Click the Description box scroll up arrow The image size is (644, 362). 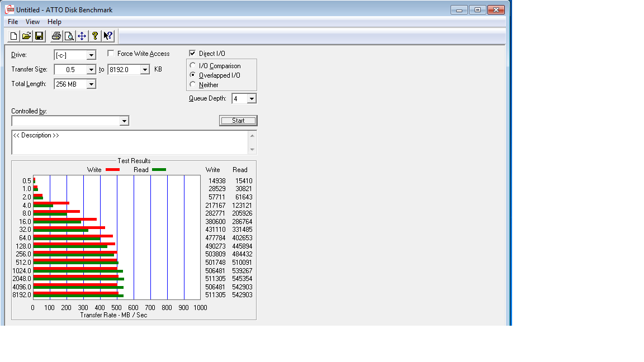coord(252,135)
